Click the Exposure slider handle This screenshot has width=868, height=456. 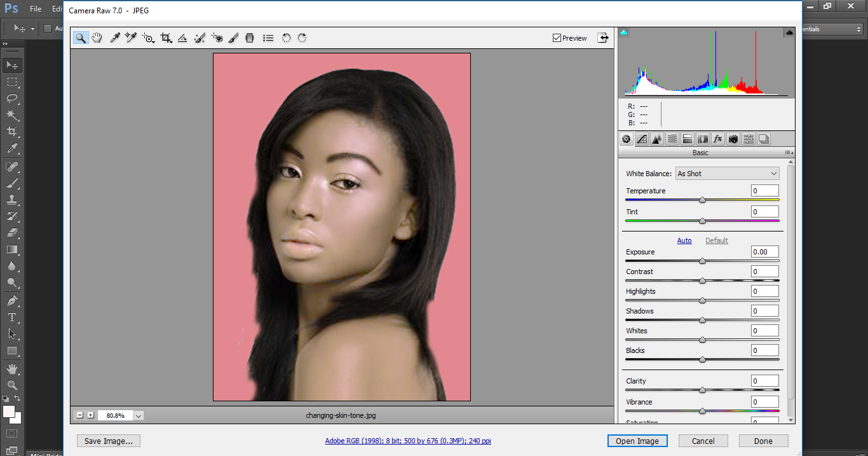coord(702,261)
